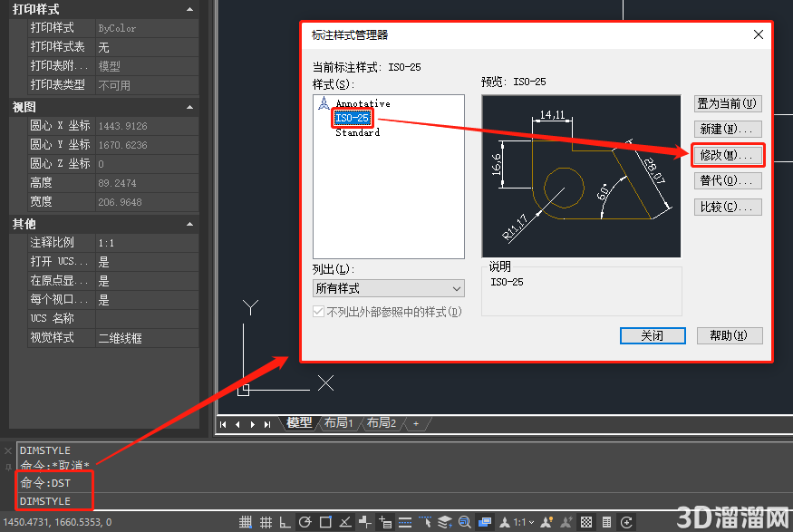Add new layout with plus tab
This screenshot has width=793, height=532.
click(x=416, y=424)
